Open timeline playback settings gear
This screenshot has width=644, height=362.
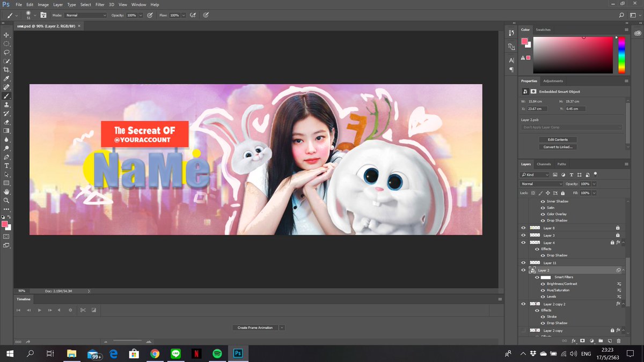(x=70, y=310)
